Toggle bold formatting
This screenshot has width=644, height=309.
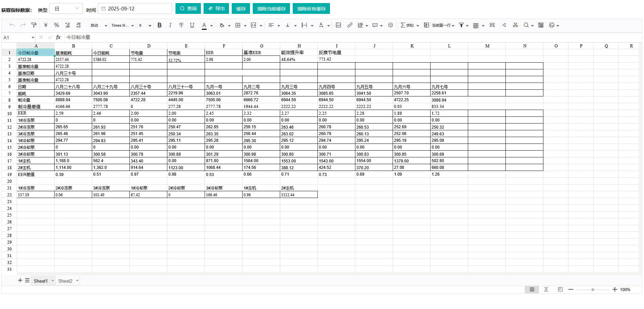(160, 25)
